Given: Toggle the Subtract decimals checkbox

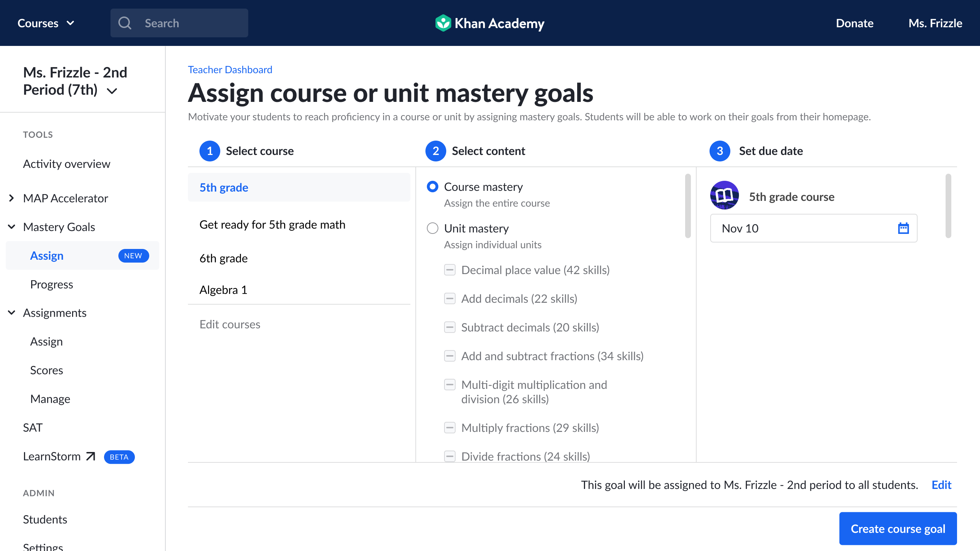Looking at the screenshot, I should click(450, 327).
